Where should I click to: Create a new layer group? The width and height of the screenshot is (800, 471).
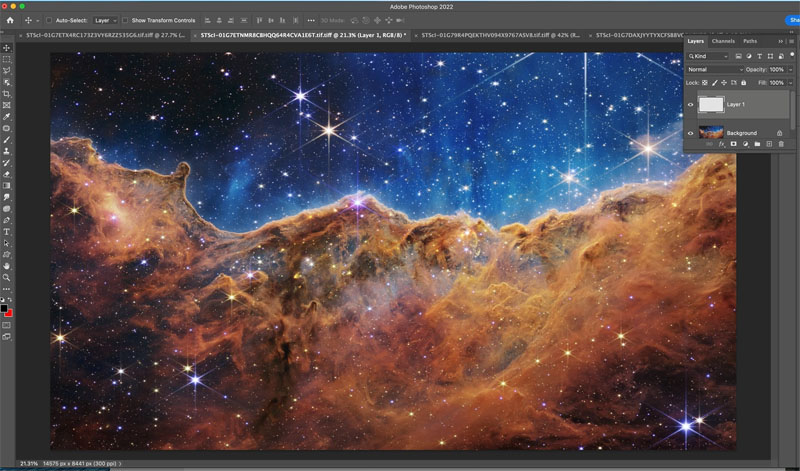pyautogui.click(x=757, y=144)
